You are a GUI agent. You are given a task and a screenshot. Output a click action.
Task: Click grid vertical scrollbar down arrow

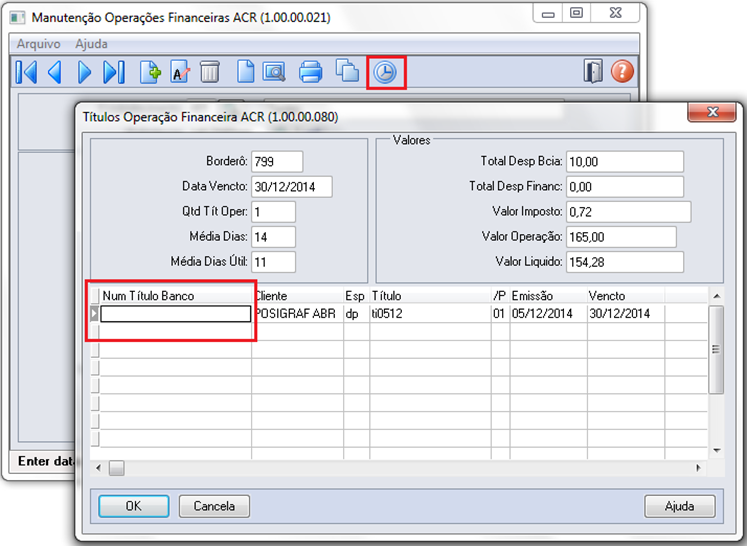pos(716,450)
